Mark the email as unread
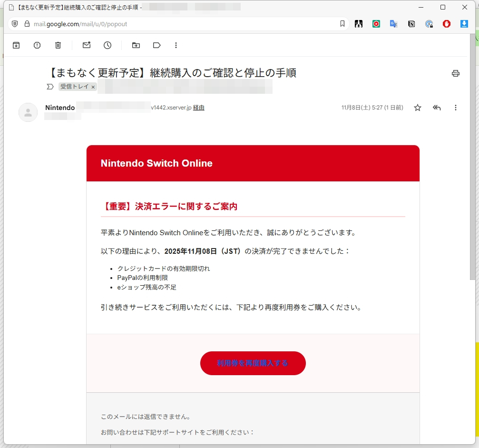The width and height of the screenshot is (479, 448). tap(86, 45)
